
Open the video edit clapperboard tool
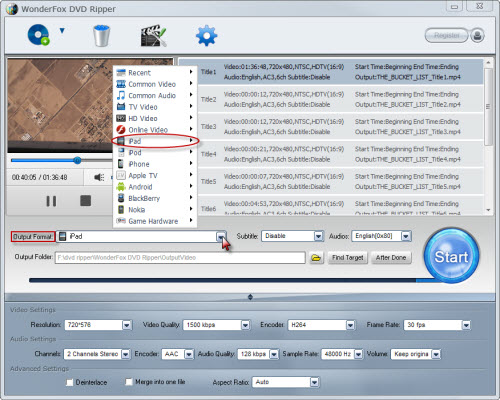(153, 35)
